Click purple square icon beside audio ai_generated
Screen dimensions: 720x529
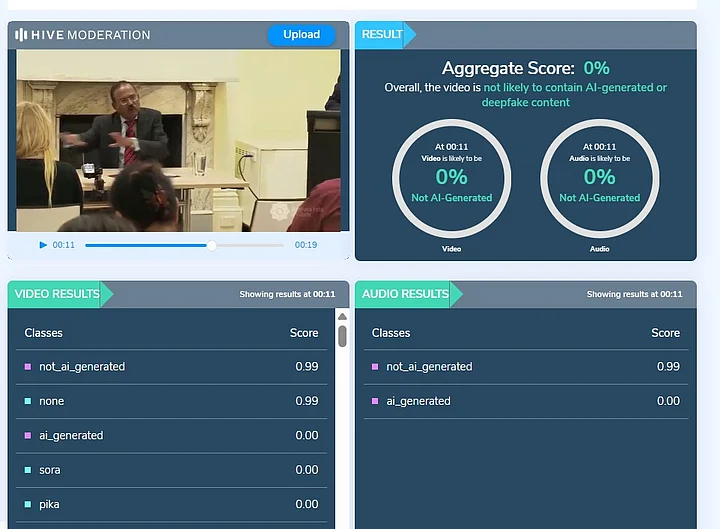376,401
